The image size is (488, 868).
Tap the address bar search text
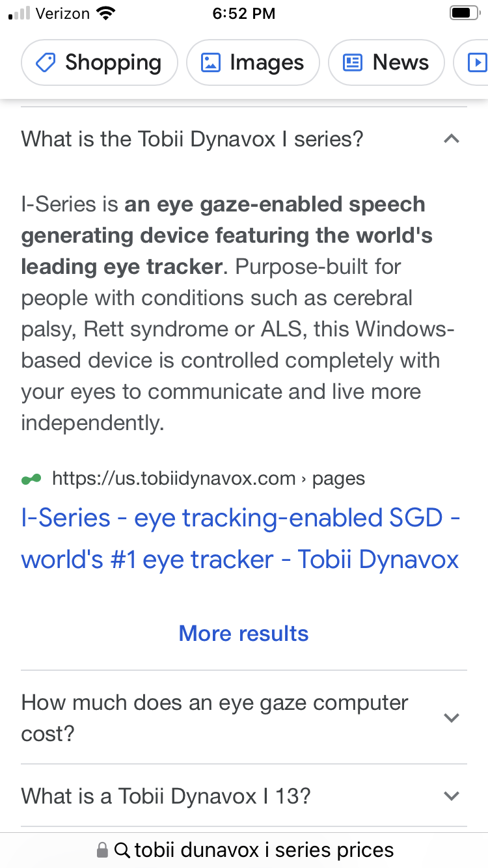click(x=264, y=850)
